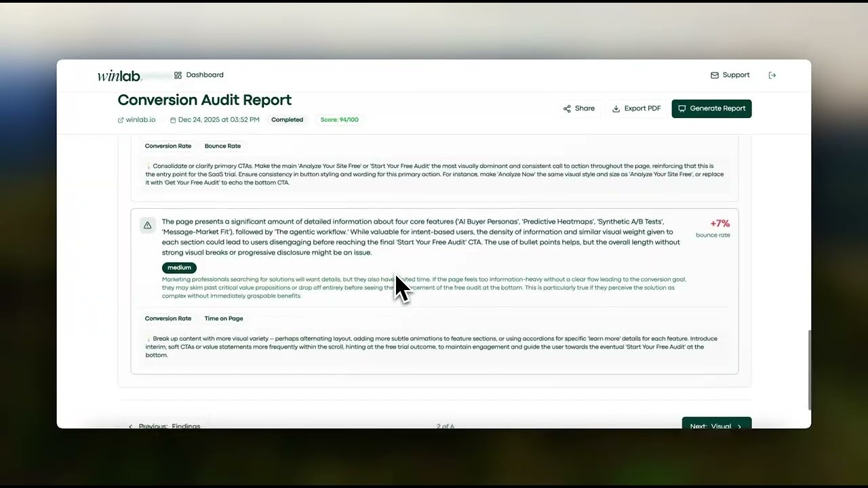
Task: Select the medium severity tag
Action: click(179, 268)
